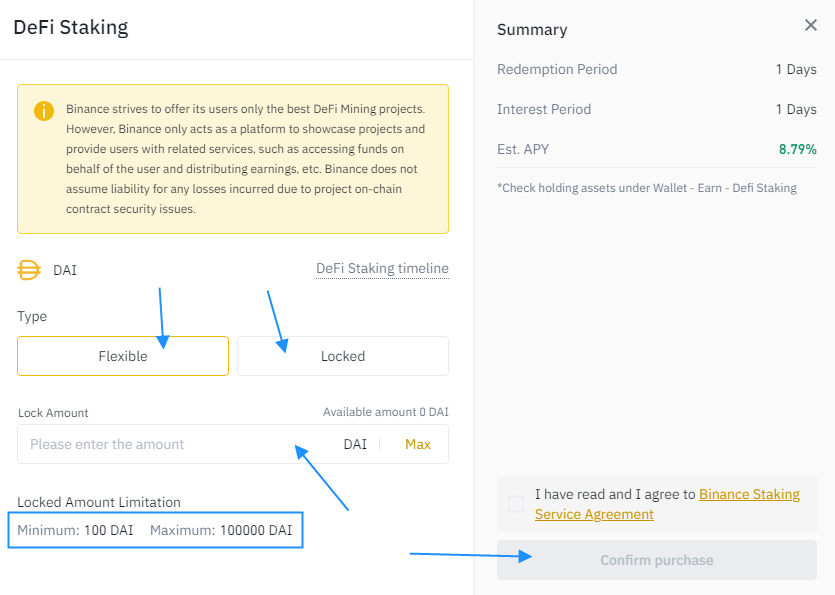Click the Available amount 0 DAI text
Screen dimensions: 835x595
[x=385, y=412]
